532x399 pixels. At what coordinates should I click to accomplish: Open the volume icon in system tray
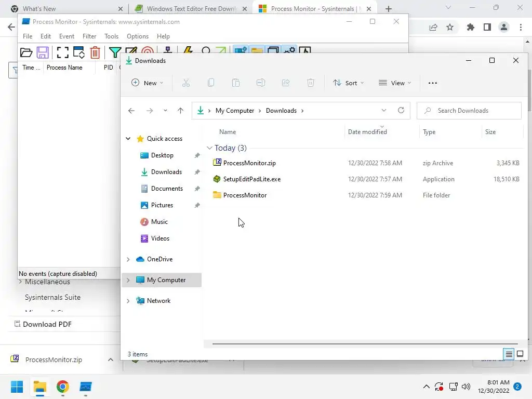pyautogui.click(x=466, y=387)
